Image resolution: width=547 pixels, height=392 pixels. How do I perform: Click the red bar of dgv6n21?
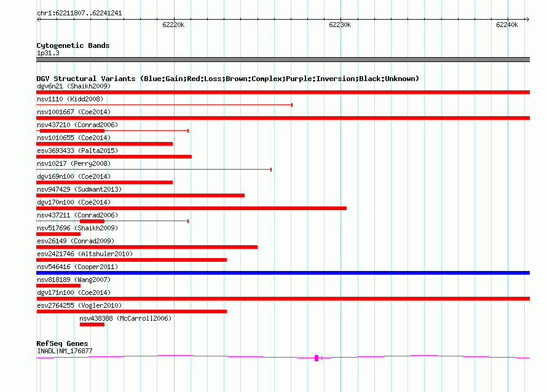[283, 92]
